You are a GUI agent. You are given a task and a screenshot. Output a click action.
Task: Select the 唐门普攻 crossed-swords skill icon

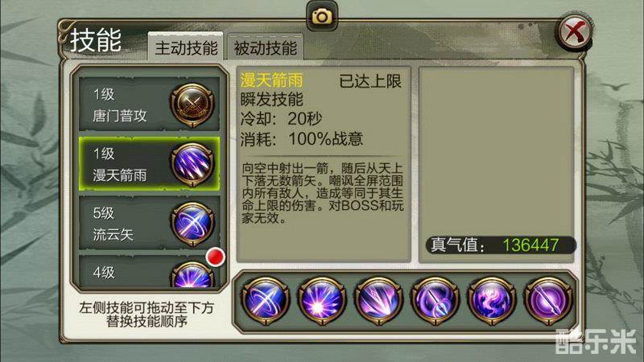coord(192,105)
